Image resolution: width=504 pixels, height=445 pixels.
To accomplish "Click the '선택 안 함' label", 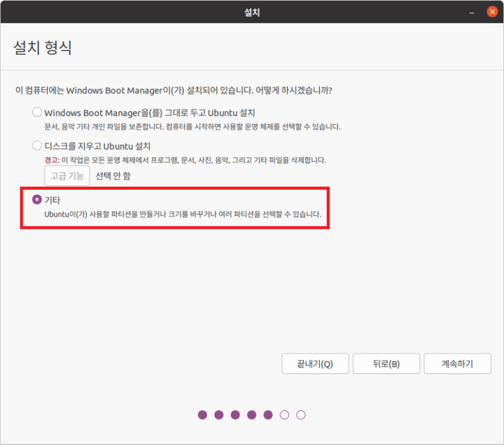I will click(x=113, y=176).
